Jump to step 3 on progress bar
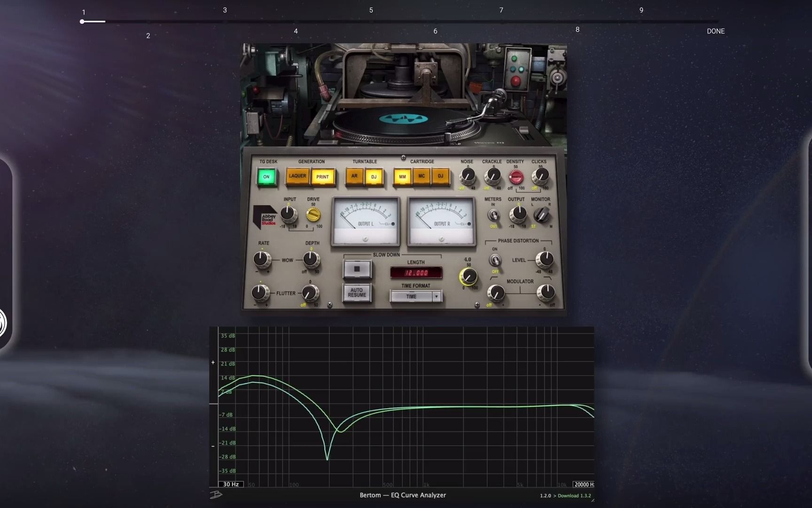 click(x=225, y=10)
